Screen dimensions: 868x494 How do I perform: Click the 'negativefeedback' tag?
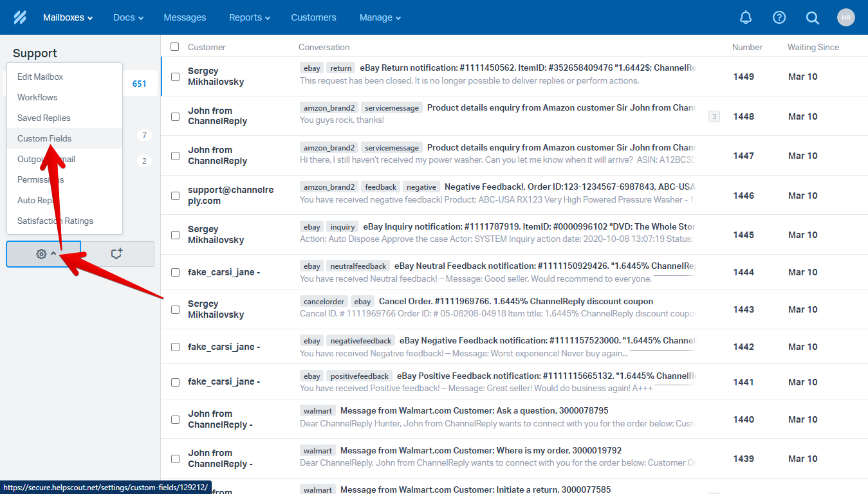tap(360, 341)
